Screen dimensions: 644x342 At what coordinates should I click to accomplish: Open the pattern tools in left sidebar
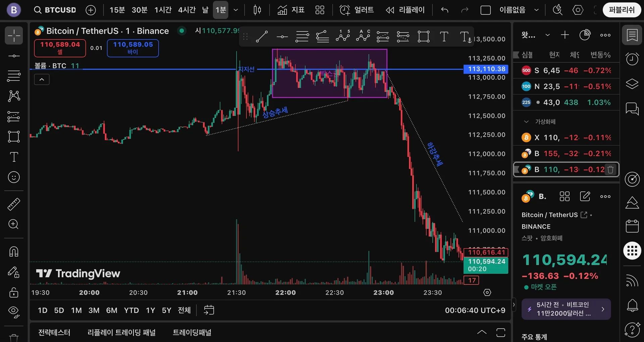(14, 96)
